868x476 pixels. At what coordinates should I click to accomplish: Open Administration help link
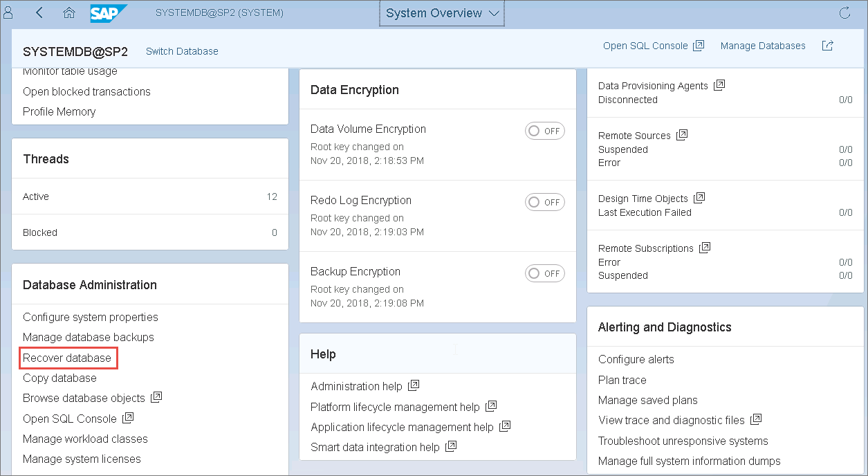pyautogui.click(x=356, y=386)
